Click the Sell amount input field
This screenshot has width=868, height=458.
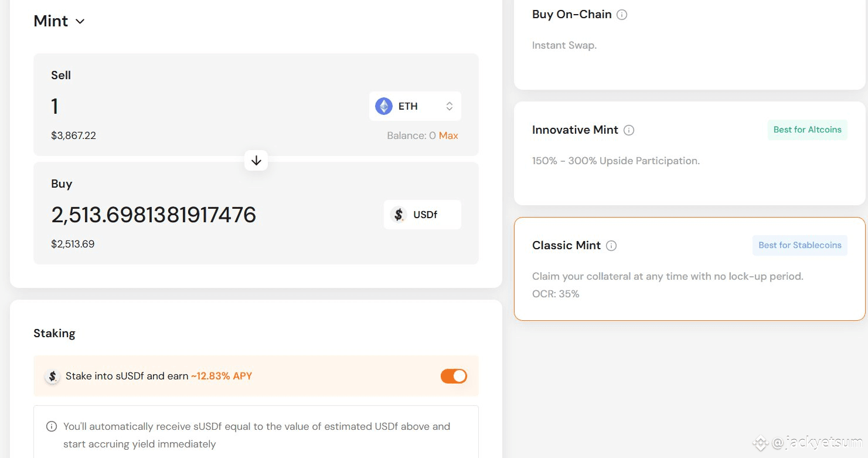[205, 106]
